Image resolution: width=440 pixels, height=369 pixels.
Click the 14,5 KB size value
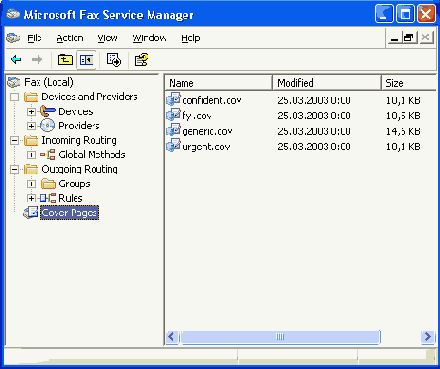pos(403,131)
